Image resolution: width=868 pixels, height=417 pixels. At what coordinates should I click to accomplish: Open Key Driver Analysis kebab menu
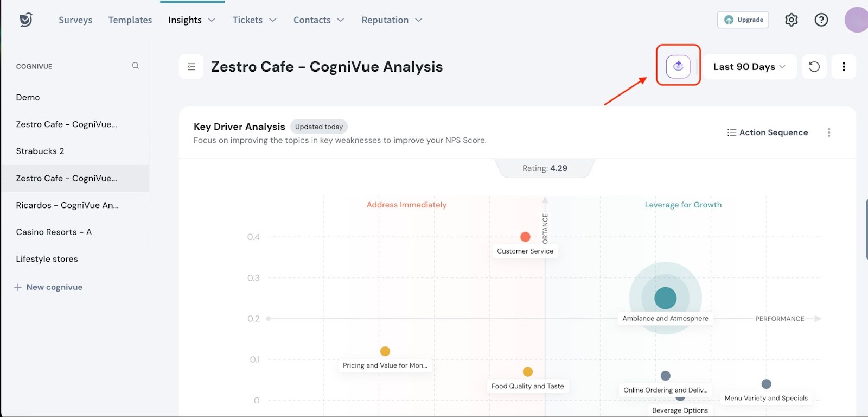[828, 132]
